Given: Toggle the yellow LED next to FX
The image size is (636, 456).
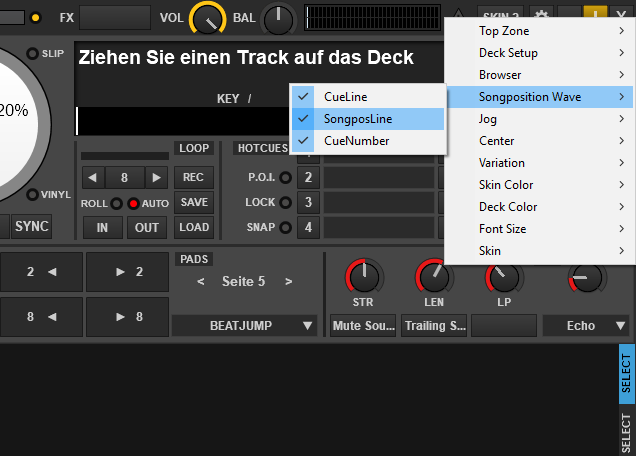Looking at the screenshot, I should tap(36, 18).
